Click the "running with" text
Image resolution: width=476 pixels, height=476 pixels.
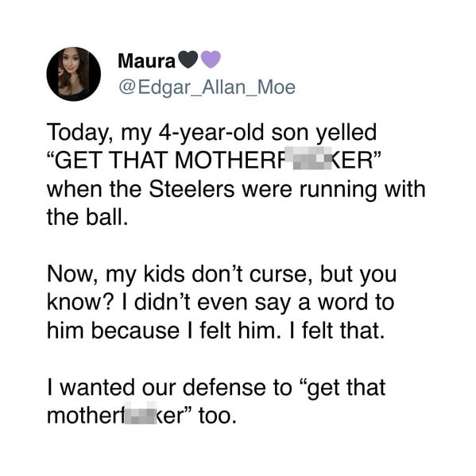[x=362, y=190]
